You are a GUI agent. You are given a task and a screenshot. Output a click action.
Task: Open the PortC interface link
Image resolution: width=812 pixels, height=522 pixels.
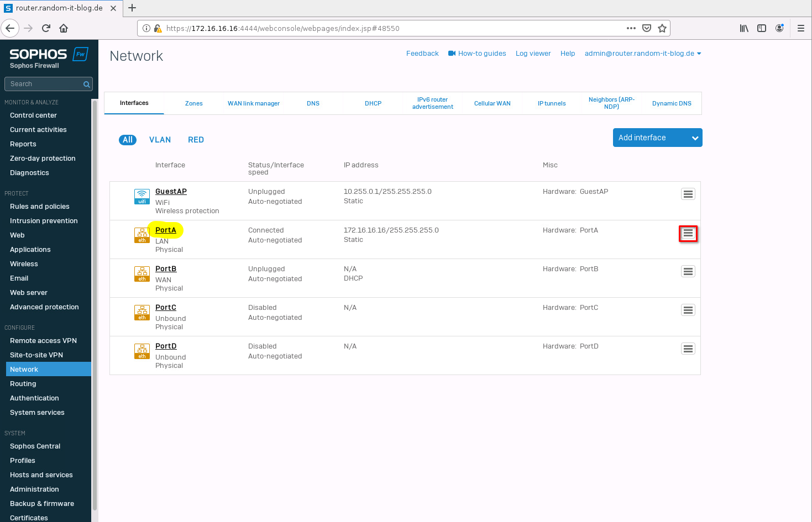pyautogui.click(x=166, y=308)
